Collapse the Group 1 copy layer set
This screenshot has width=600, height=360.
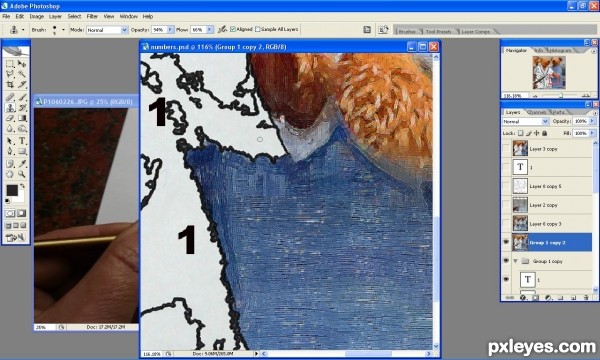click(515, 261)
